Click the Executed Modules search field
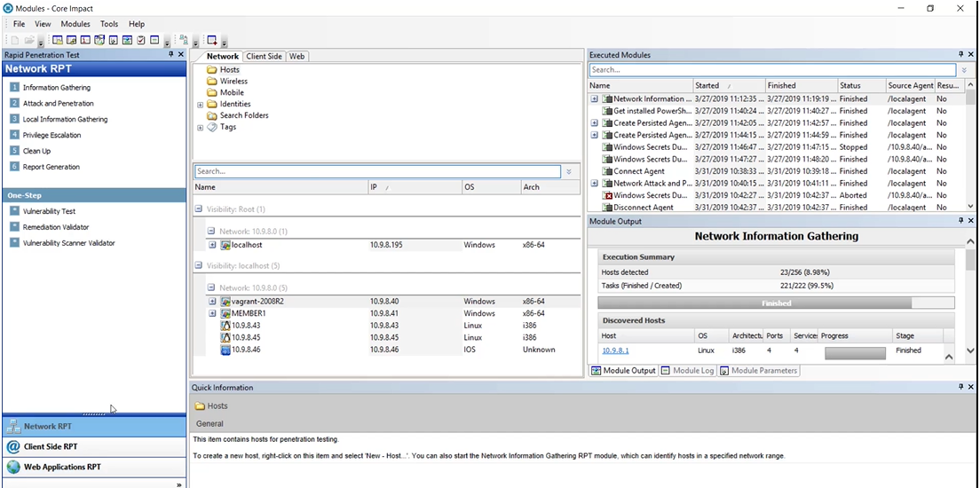Viewport: 980px width, 488px height. click(x=772, y=70)
